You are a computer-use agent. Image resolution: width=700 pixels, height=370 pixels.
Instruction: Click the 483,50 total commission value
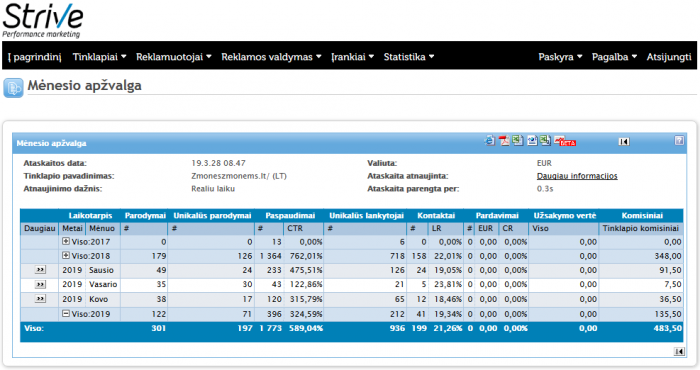[x=668, y=328]
